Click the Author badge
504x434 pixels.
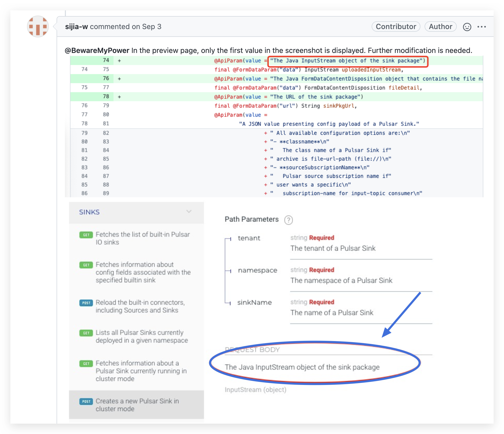440,26
